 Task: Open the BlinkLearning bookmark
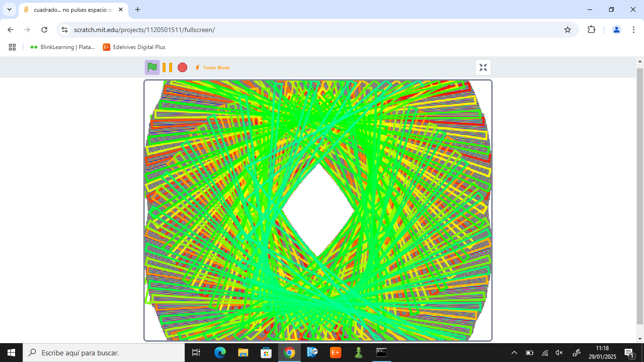[63, 47]
